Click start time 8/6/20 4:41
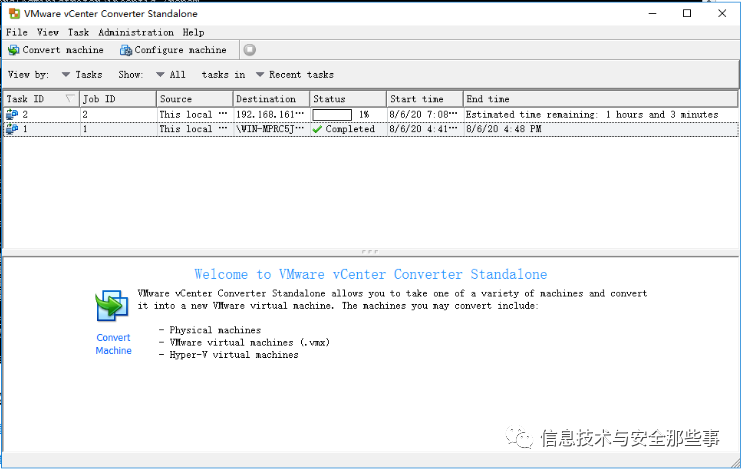Image resolution: width=743 pixels, height=470 pixels. 423,129
